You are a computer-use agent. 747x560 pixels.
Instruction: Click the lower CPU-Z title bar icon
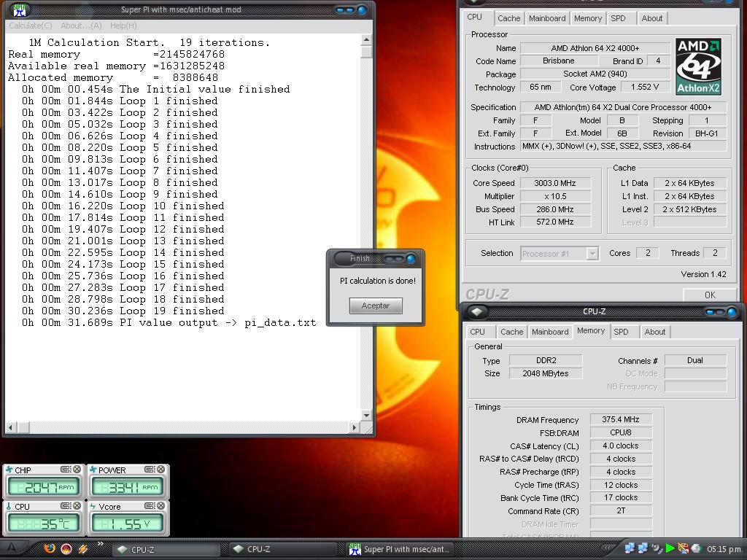coord(477,312)
